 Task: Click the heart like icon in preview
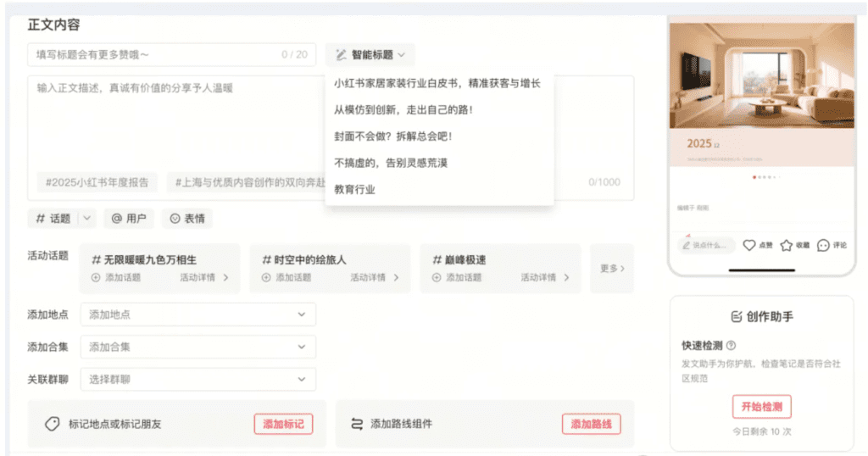point(749,245)
